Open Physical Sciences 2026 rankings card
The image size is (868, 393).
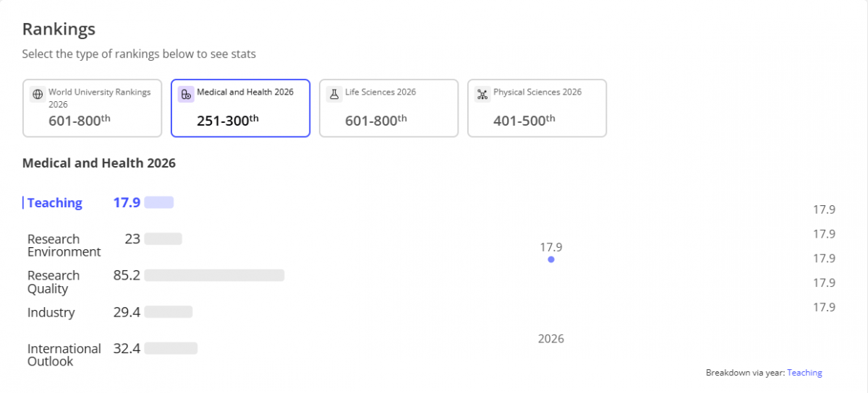coord(537,108)
